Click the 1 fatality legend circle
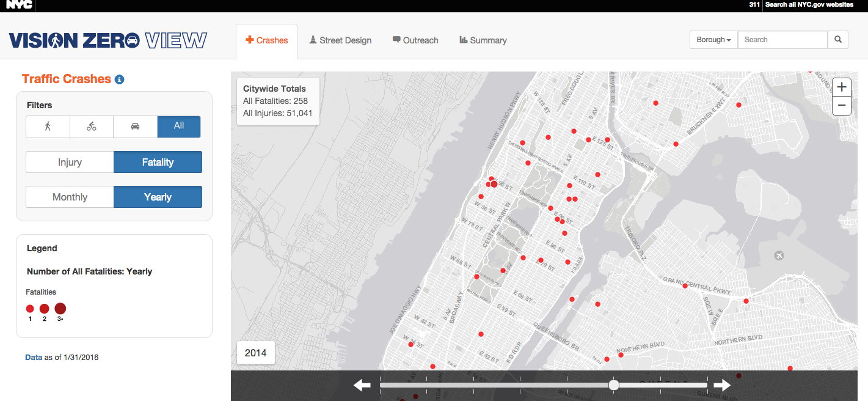The image size is (868, 401). point(30,309)
